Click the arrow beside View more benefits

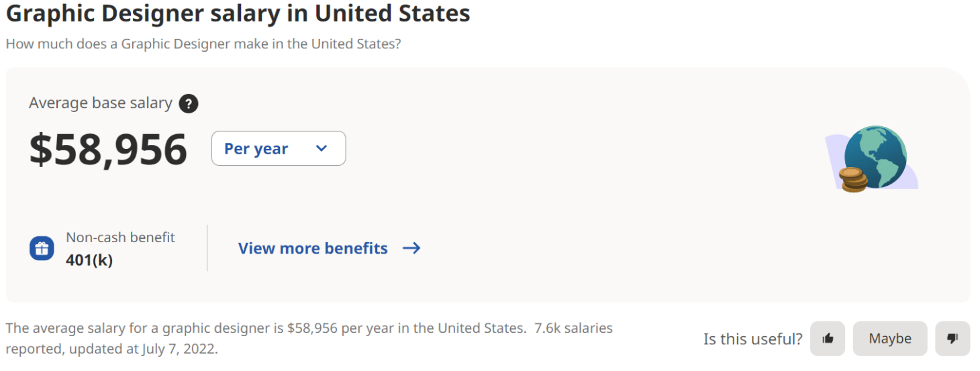[411, 248]
